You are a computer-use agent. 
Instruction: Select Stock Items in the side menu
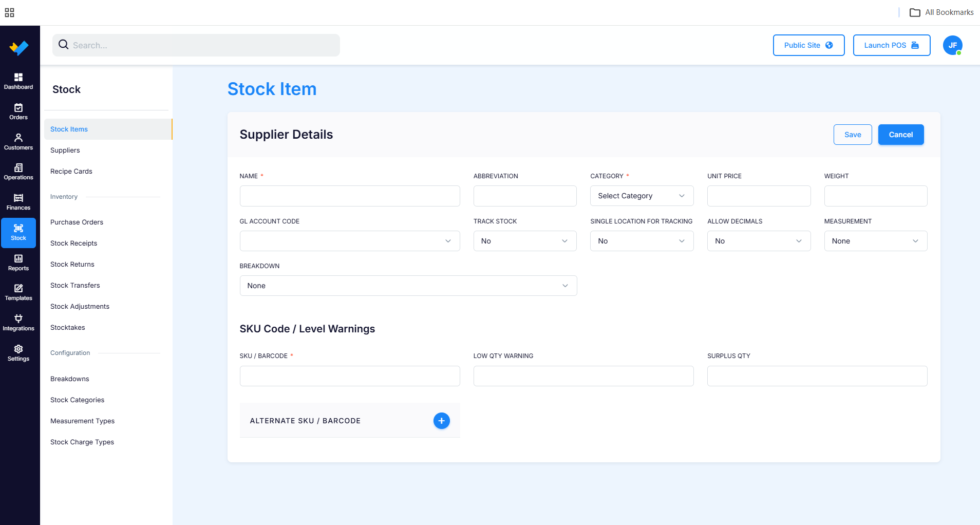[108, 129]
